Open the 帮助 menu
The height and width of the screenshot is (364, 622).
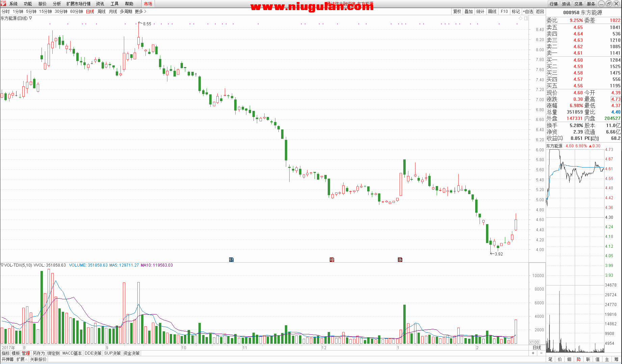pyautogui.click(x=129, y=4)
